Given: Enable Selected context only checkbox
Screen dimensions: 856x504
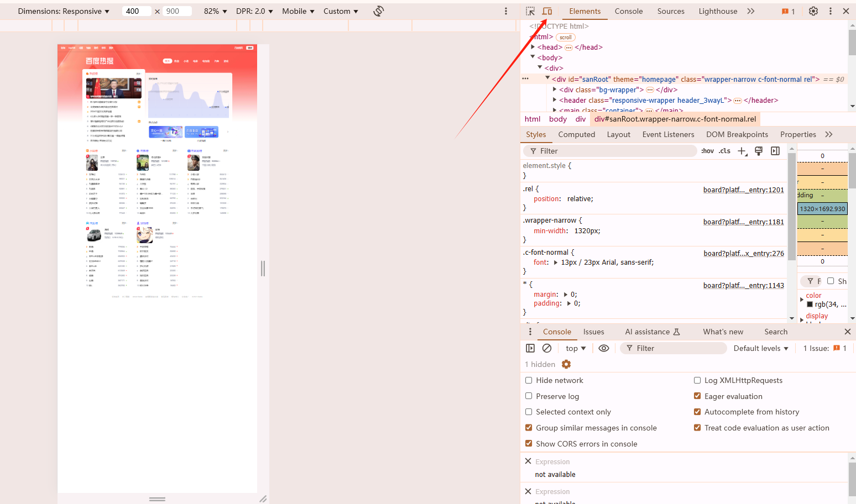Looking at the screenshot, I should tap(529, 412).
